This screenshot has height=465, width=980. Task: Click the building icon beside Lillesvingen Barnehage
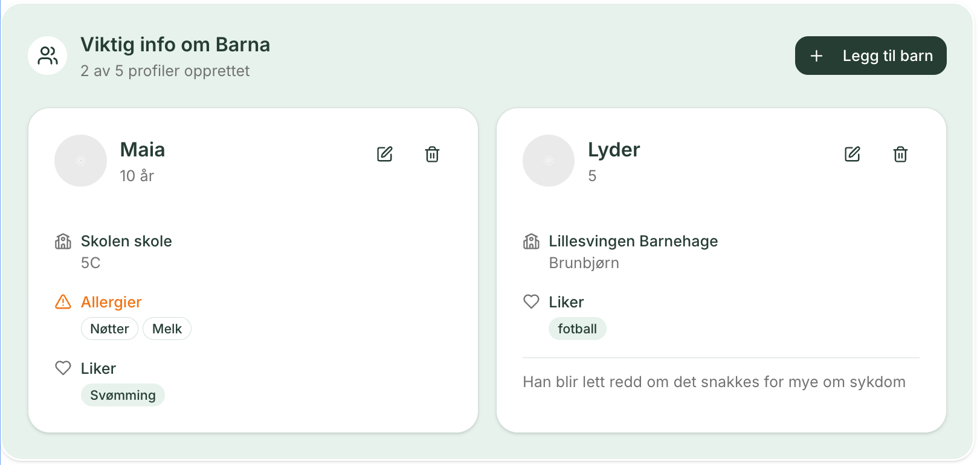coord(530,241)
